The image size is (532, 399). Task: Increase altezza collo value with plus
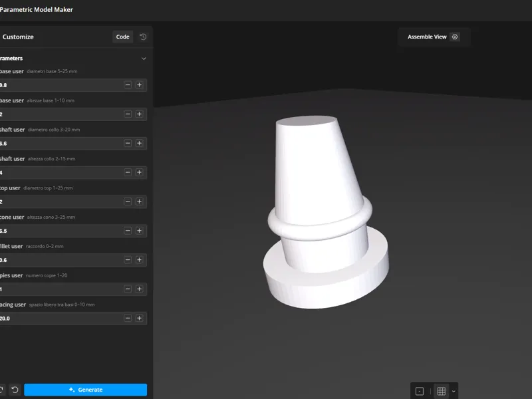click(139, 172)
